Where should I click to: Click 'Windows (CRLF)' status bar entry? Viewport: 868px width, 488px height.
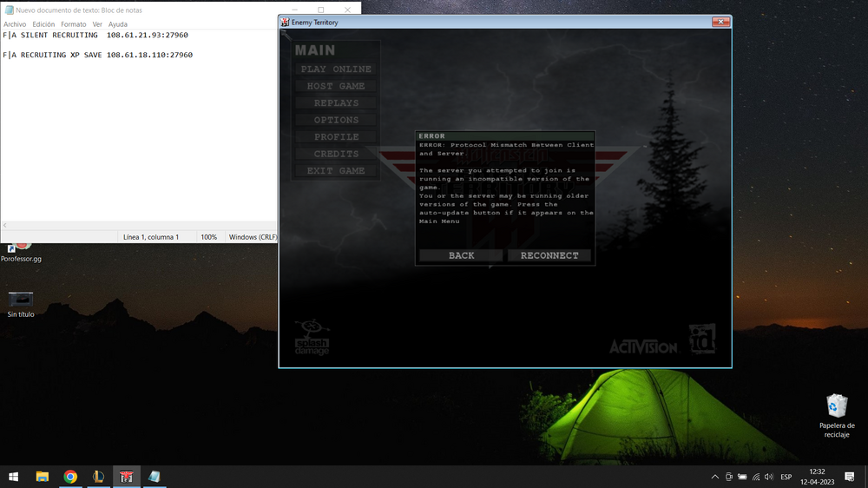coord(253,237)
